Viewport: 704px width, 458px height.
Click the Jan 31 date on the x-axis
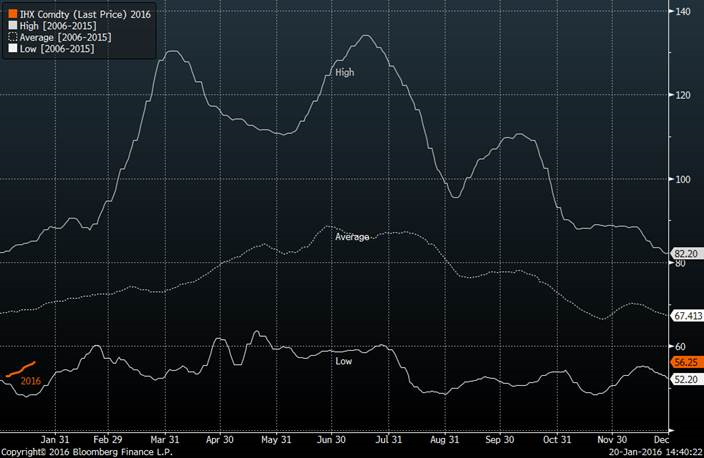coord(54,439)
